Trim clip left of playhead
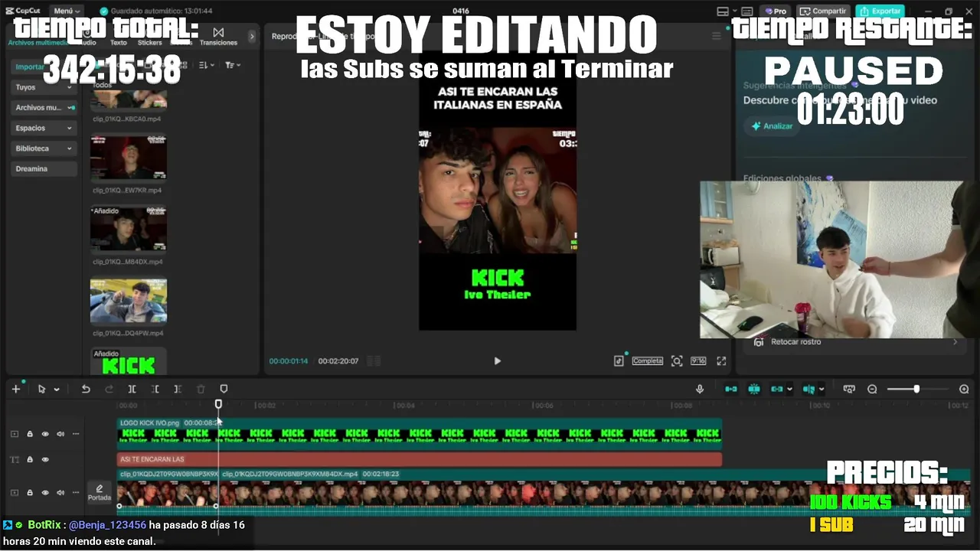 pyautogui.click(x=155, y=389)
